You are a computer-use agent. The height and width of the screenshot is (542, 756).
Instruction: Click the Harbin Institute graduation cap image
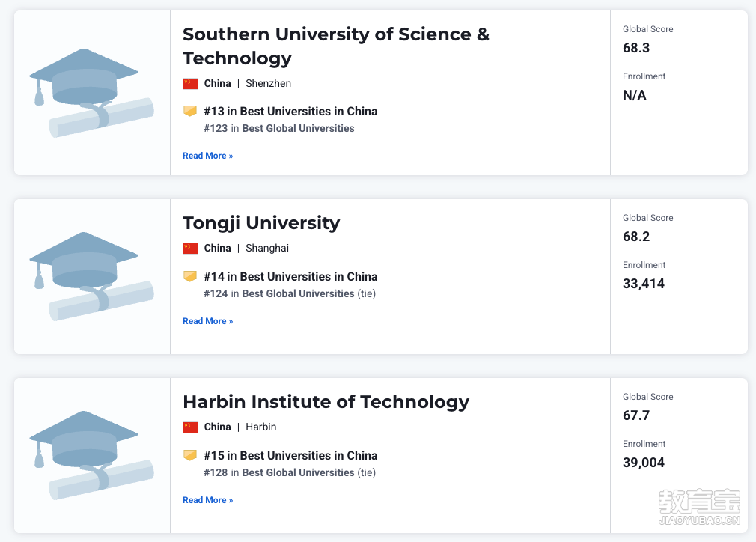coord(91,455)
